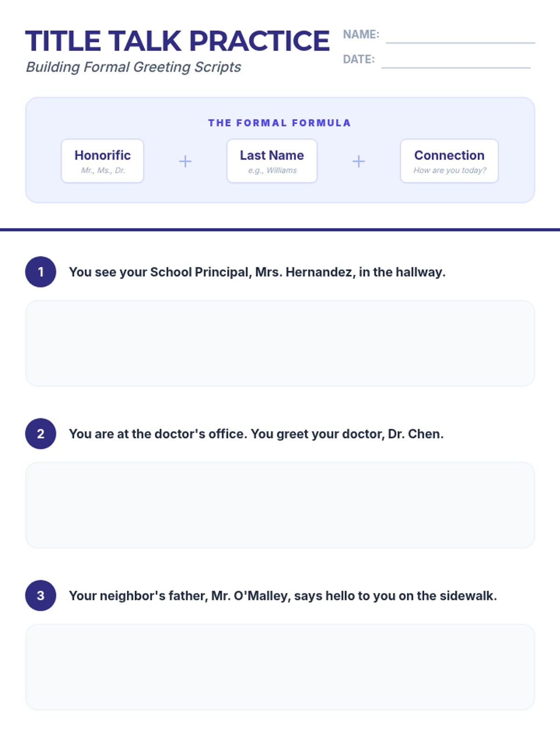Image resolution: width=560 pixels, height=747 pixels.
Task: Click the answer box under Mr. O'Malley prompt
Action: (x=280, y=667)
